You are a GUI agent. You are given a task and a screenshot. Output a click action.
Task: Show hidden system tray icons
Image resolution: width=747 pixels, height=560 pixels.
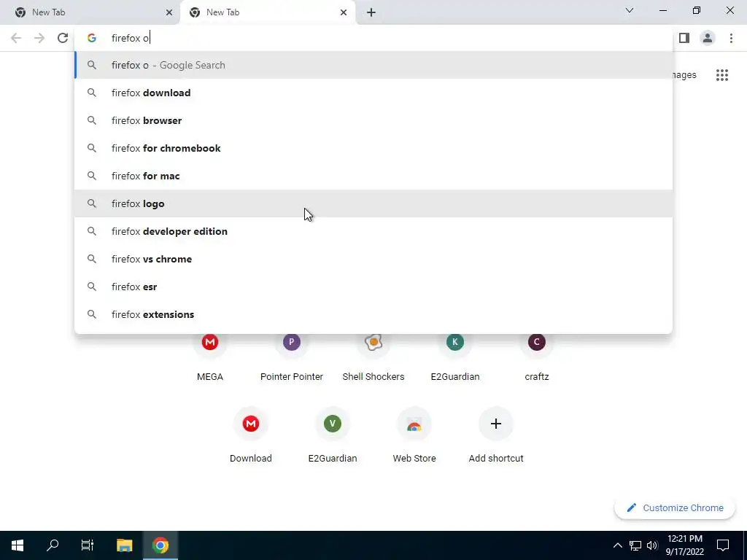[x=617, y=545]
